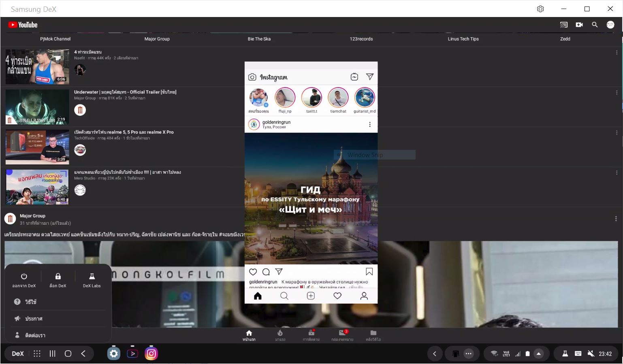Image resolution: width=623 pixels, height=364 pixels.
Task: Open YouTube Trending tab (มาแรง)
Action: pos(280,335)
